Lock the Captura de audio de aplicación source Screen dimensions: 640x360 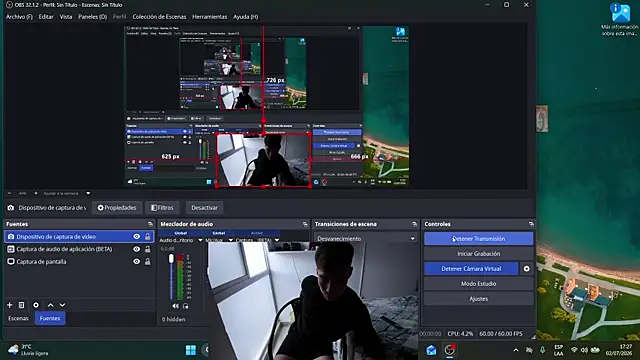click(147, 249)
